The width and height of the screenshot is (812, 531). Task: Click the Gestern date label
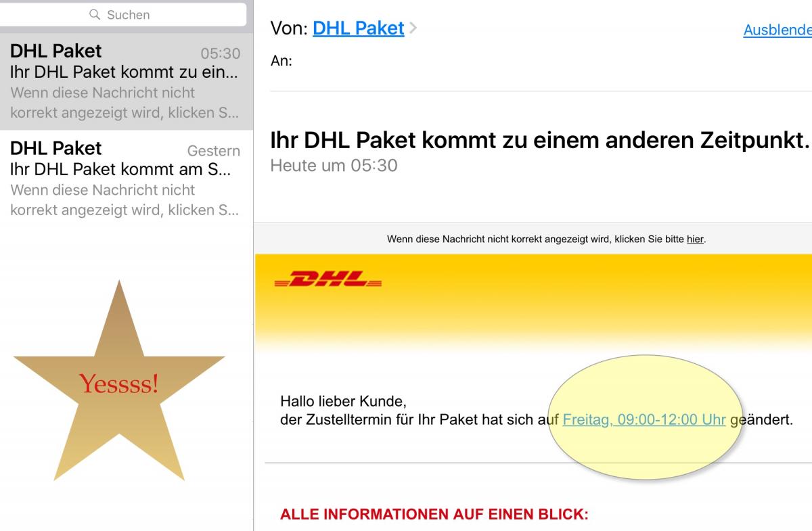pos(214,151)
